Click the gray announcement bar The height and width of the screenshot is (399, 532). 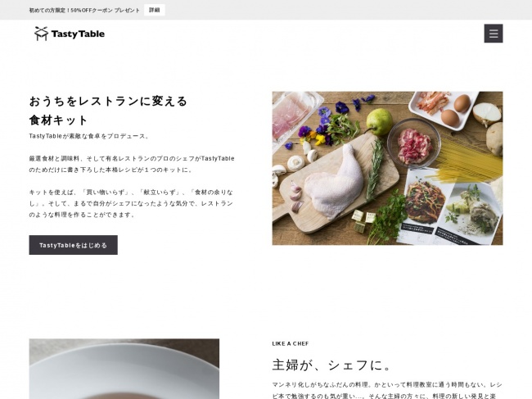[x=266, y=10]
